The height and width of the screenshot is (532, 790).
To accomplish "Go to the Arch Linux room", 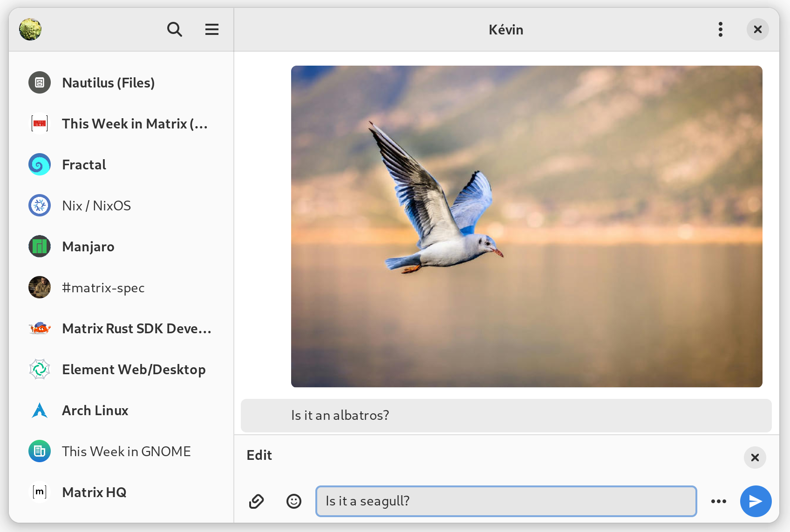I will (x=95, y=411).
